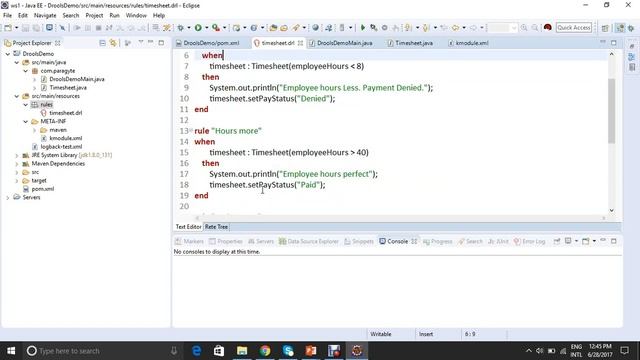
Task: Collapse the src/main/java folder
Action: pos(17,62)
